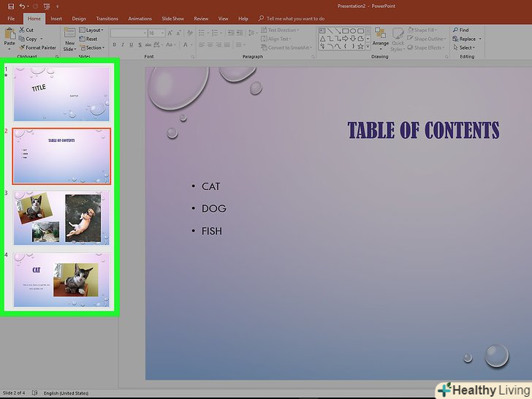Expand the Replace options arrow
The height and width of the screenshot is (399, 532).
click(480, 39)
